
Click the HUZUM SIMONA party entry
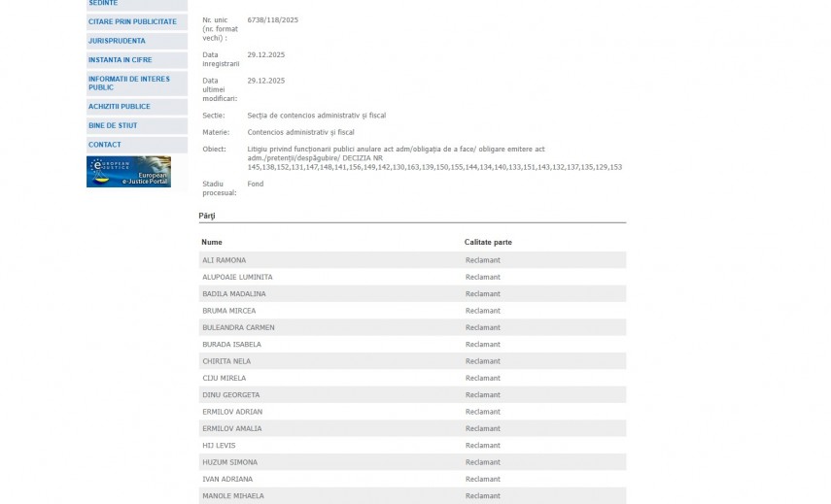pos(228,462)
